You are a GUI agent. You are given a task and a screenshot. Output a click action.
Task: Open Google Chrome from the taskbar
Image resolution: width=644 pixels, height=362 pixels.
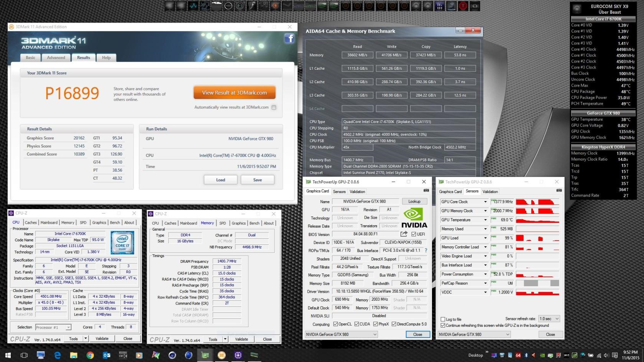coord(90,355)
